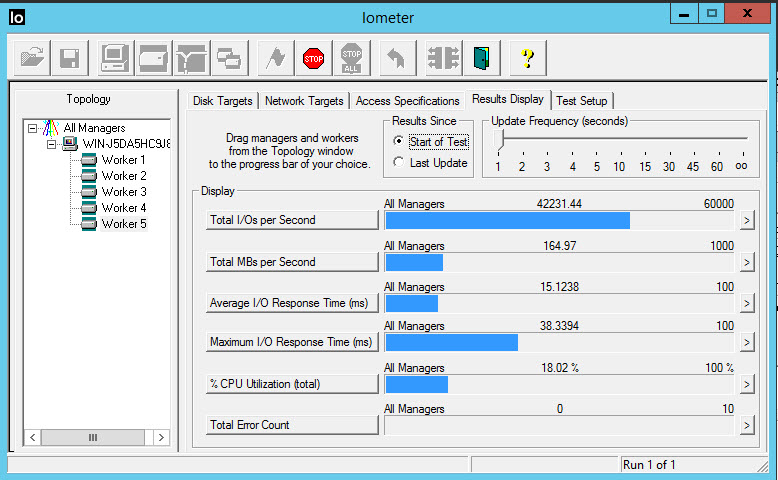This screenshot has height=480, width=778.
Task: Stop the current test with red STOP icon
Action: click(314, 58)
